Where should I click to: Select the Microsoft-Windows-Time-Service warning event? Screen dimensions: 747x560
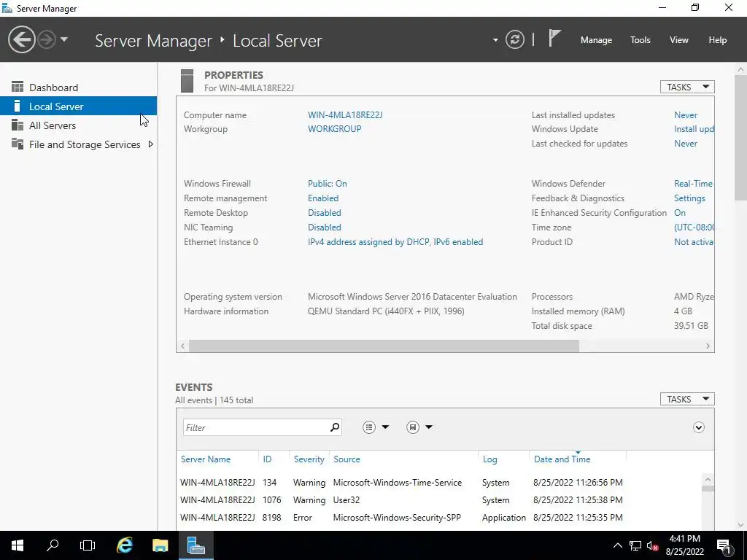pyautogui.click(x=439, y=483)
